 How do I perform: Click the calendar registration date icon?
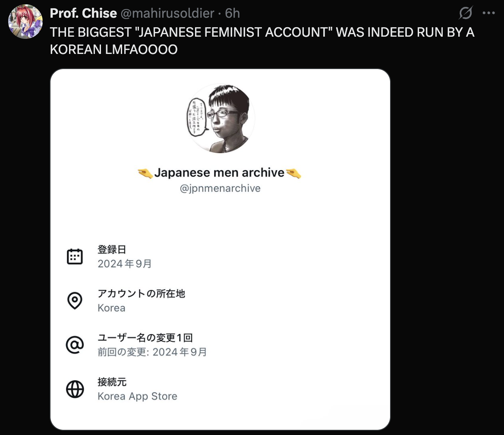(75, 257)
